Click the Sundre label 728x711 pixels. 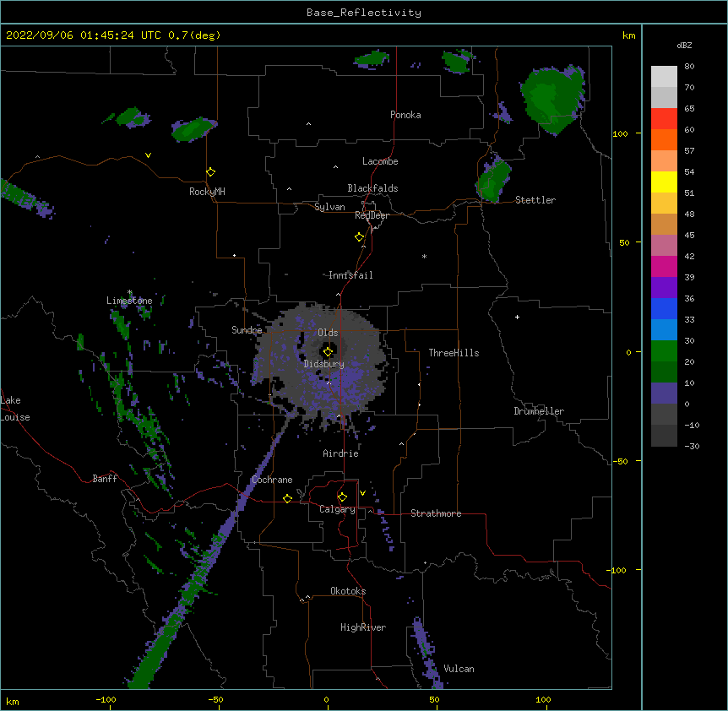click(x=247, y=330)
